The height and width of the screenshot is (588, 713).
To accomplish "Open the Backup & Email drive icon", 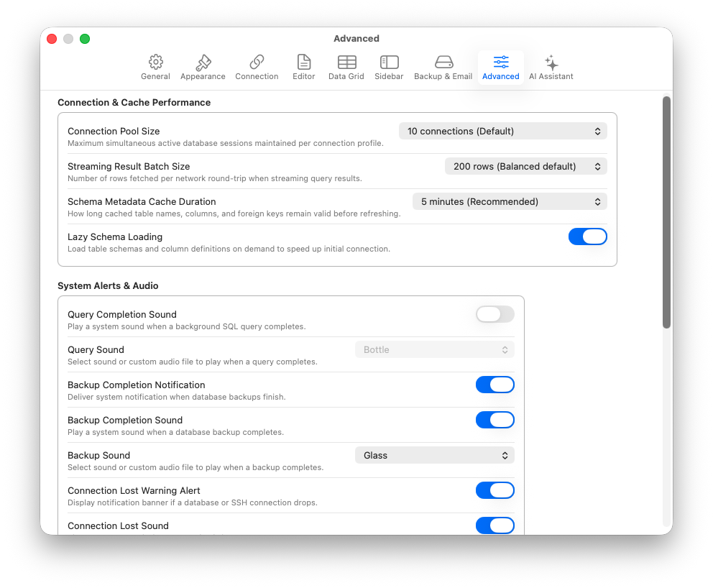I will tap(443, 62).
